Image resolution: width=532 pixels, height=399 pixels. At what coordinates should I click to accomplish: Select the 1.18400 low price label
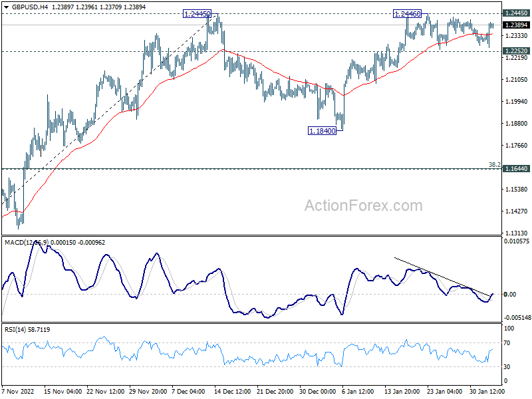pyautogui.click(x=323, y=130)
